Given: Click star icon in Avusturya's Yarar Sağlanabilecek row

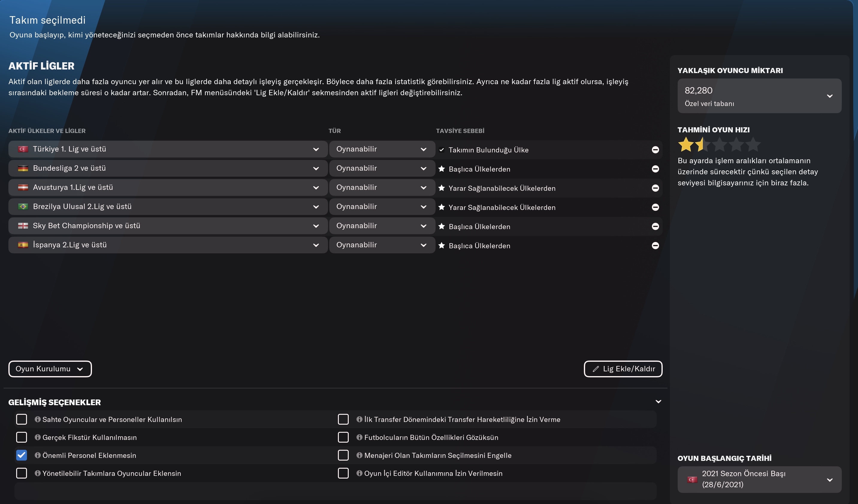Looking at the screenshot, I should click(442, 188).
